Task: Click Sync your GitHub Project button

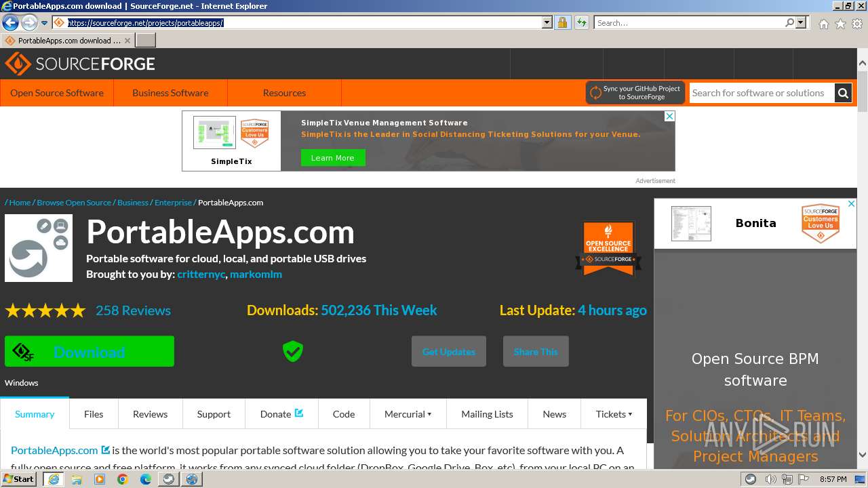Action: (x=635, y=93)
